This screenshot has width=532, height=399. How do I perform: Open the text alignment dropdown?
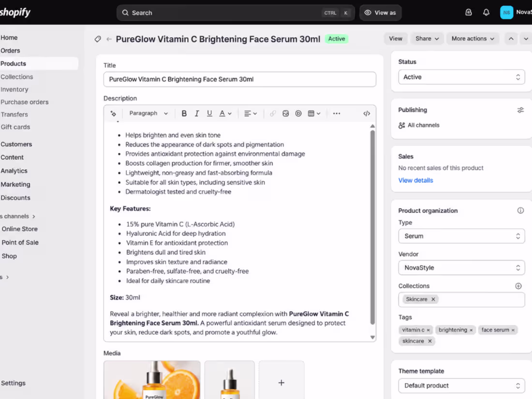pyautogui.click(x=251, y=113)
